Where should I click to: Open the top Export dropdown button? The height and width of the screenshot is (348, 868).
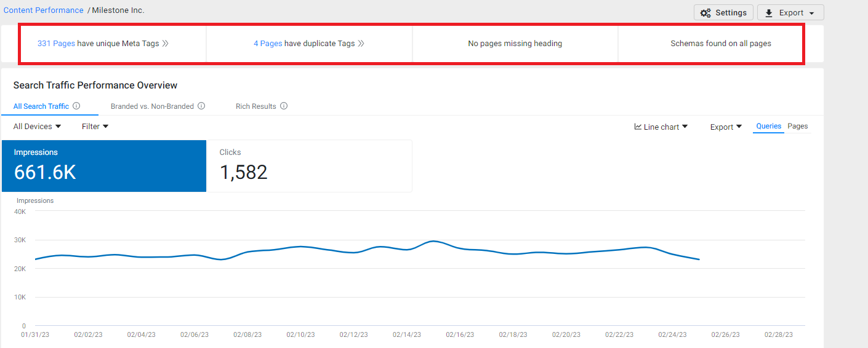point(790,12)
